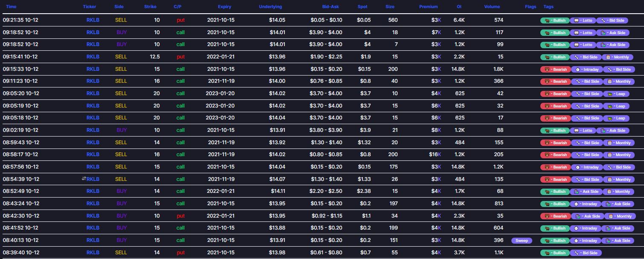Sort by the Time column header
Screen dimensions: 644x259
[x=11, y=7]
